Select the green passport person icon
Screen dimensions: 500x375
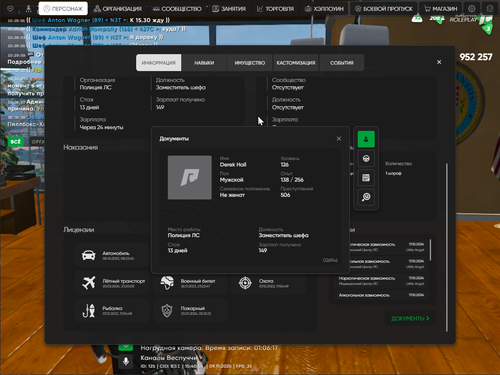[366, 139]
